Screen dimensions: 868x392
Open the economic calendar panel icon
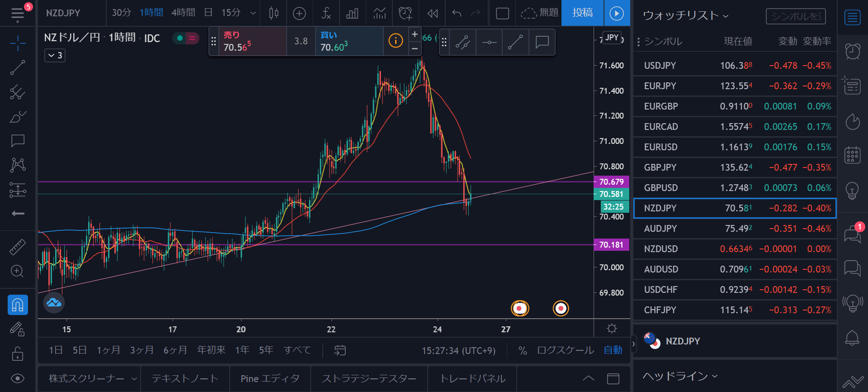coord(853,155)
